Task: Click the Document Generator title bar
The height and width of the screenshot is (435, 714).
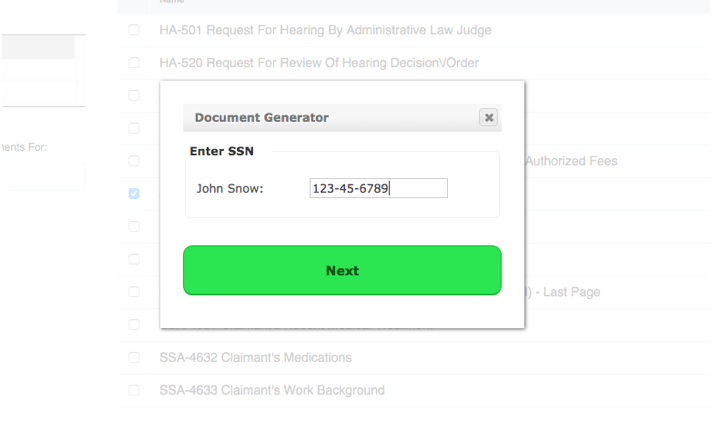Action: (x=331, y=118)
